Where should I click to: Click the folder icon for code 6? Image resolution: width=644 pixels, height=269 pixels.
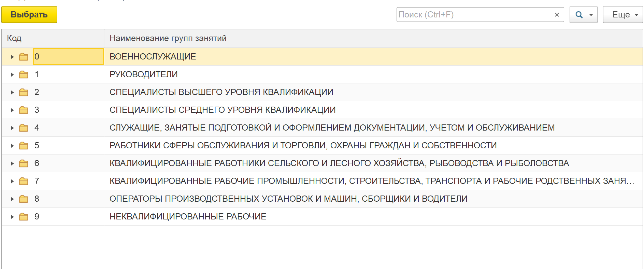[24, 163]
